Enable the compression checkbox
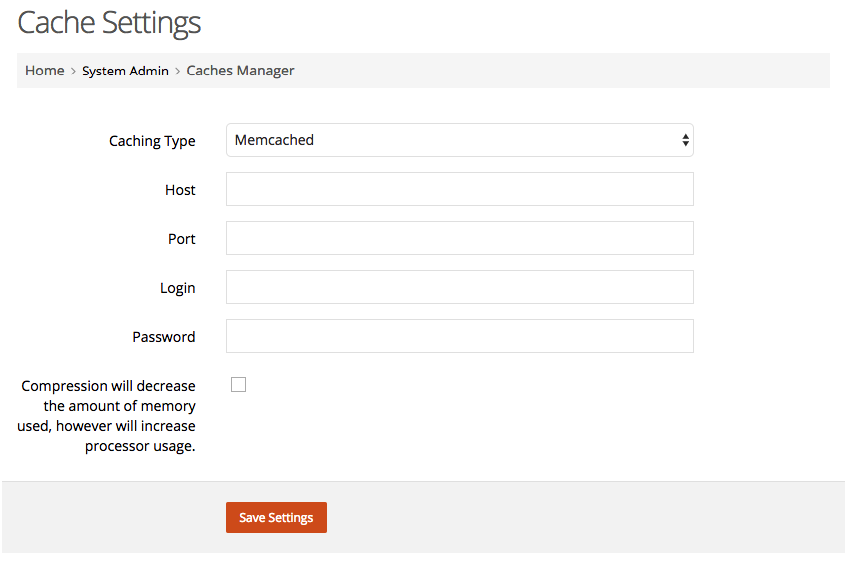Viewport: 845px width, 573px height. click(238, 384)
